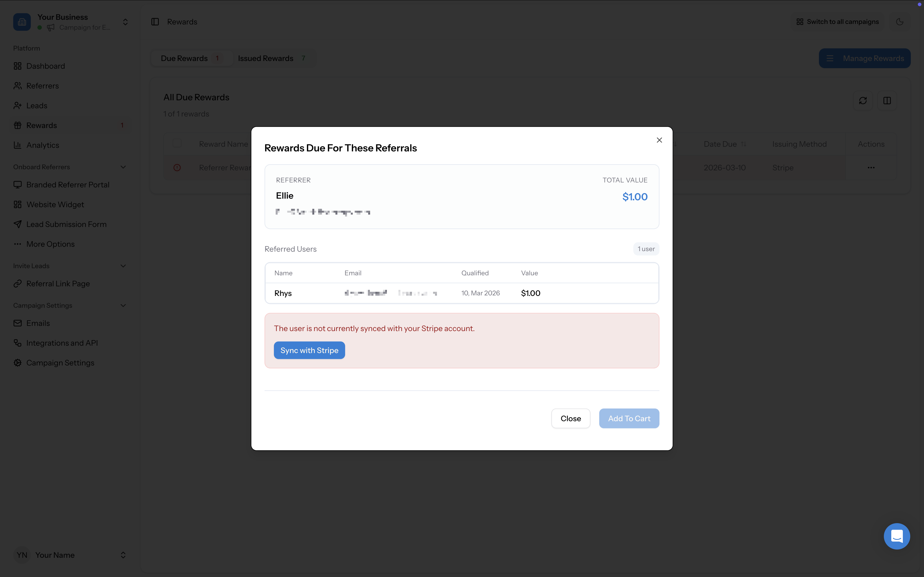Click the warning icon on the Referrer Reward row
924x577 pixels.
click(x=177, y=167)
